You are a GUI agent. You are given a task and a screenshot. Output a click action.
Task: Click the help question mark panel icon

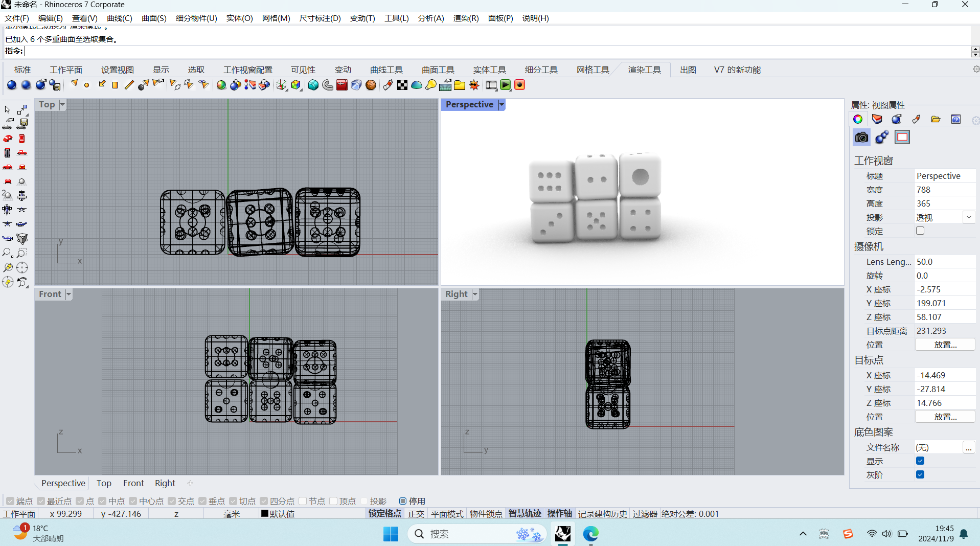click(955, 119)
